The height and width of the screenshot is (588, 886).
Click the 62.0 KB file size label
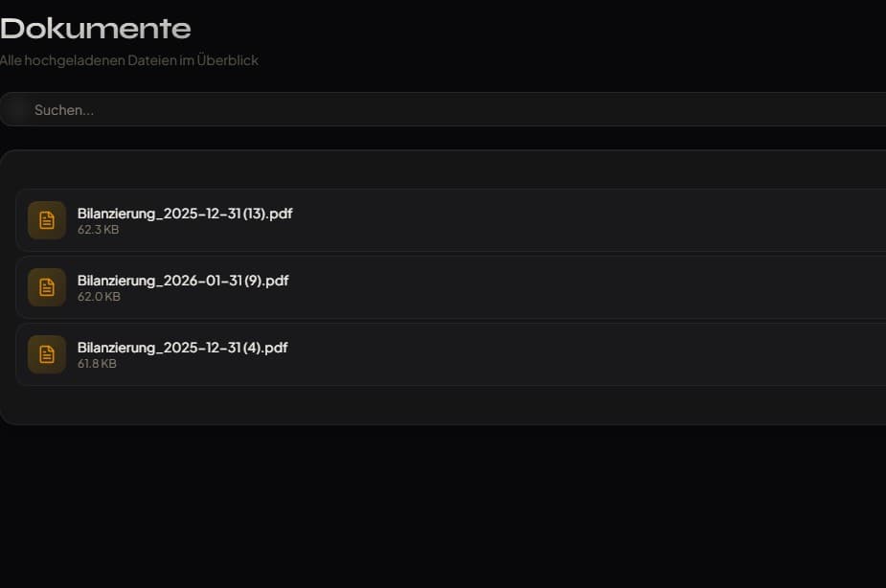point(99,297)
